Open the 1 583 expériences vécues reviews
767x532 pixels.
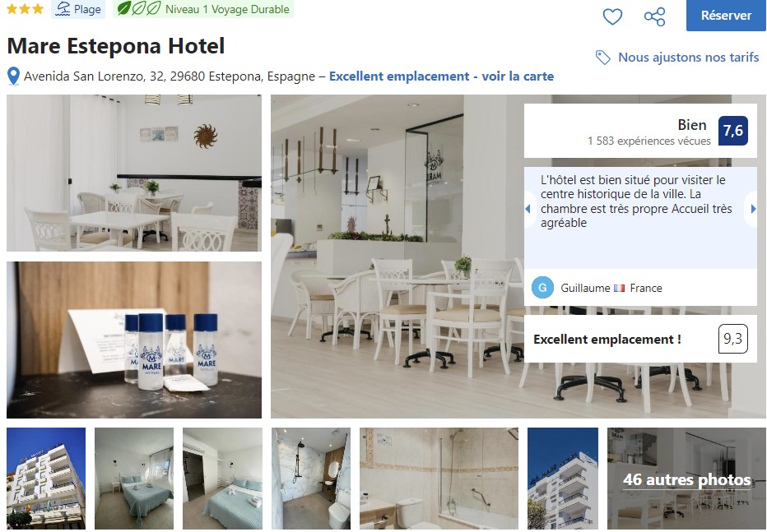[x=649, y=141]
